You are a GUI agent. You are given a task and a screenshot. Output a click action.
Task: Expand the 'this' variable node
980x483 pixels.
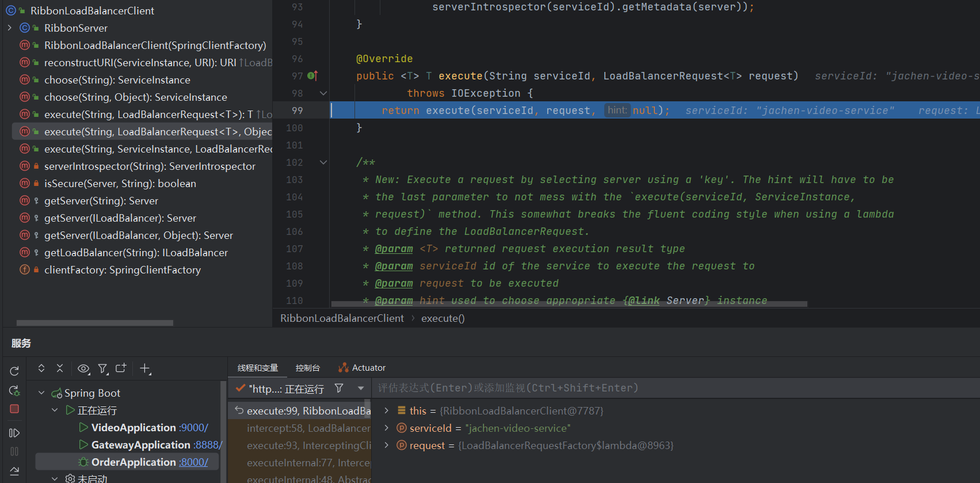(387, 410)
